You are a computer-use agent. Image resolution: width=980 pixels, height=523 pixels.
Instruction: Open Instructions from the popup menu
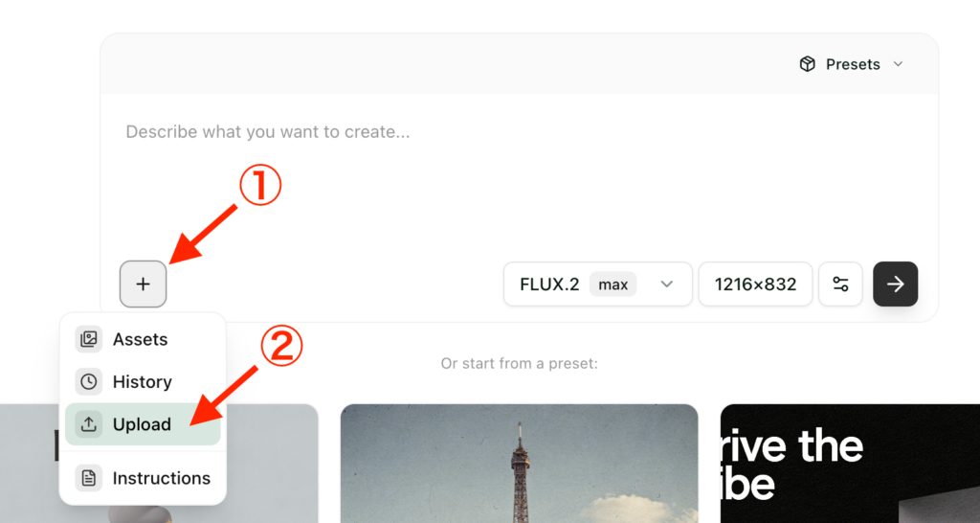coord(143,479)
